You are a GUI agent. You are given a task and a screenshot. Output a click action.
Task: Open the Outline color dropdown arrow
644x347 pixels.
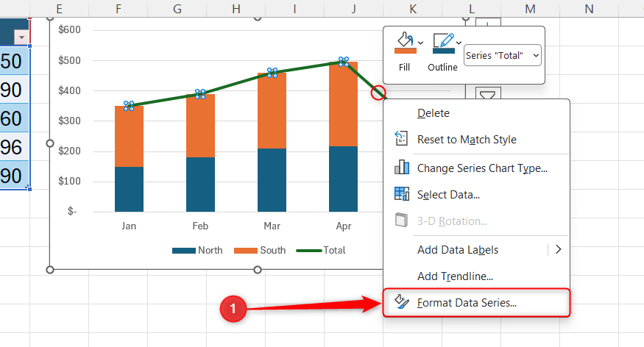459,43
